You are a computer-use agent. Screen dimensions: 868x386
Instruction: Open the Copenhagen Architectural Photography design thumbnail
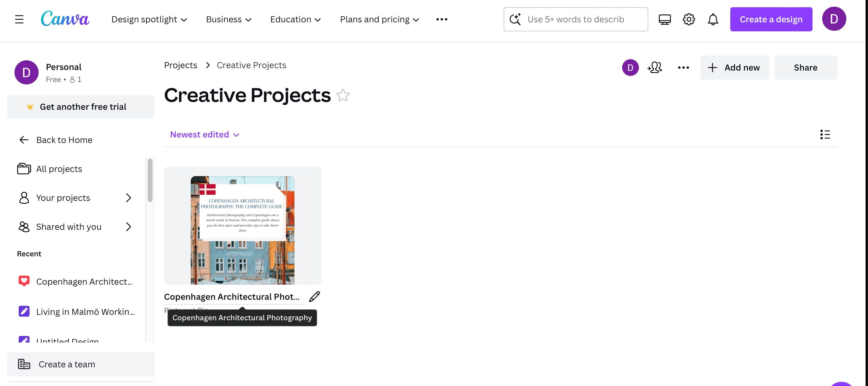tap(242, 226)
